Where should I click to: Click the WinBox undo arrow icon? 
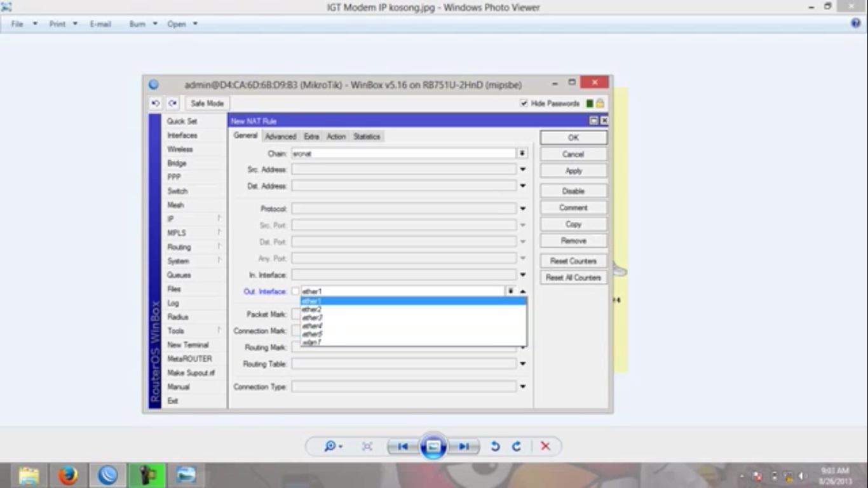156,103
